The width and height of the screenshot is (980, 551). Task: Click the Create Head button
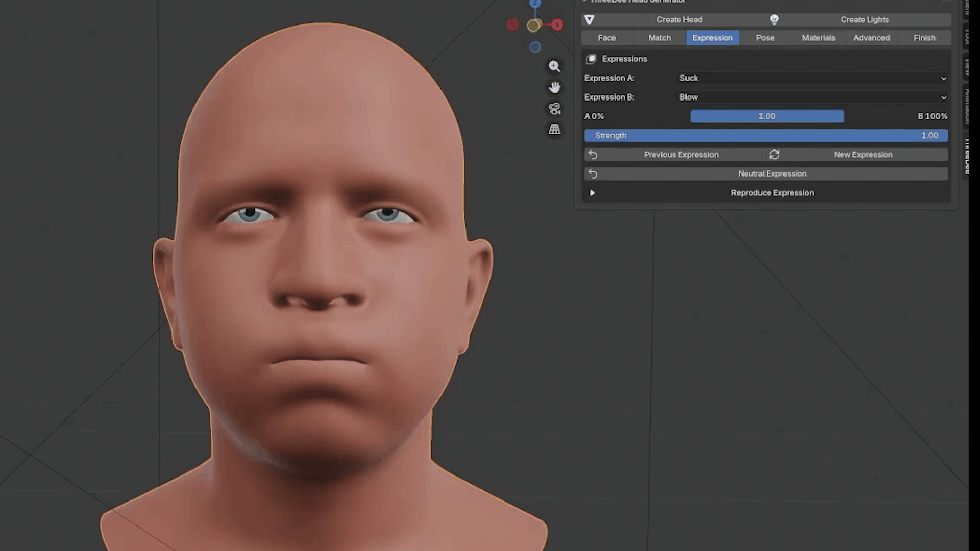pos(674,20)
